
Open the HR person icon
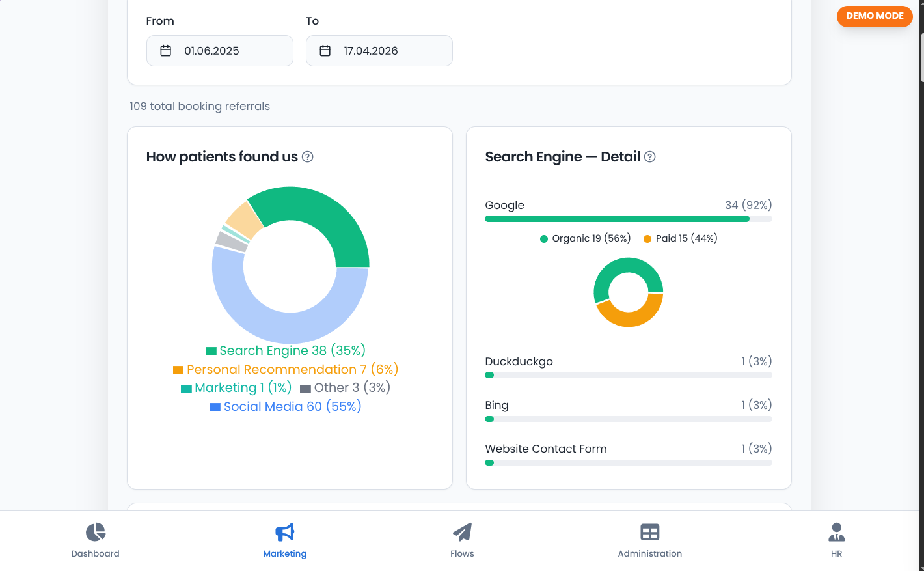(x=837, y=532)
